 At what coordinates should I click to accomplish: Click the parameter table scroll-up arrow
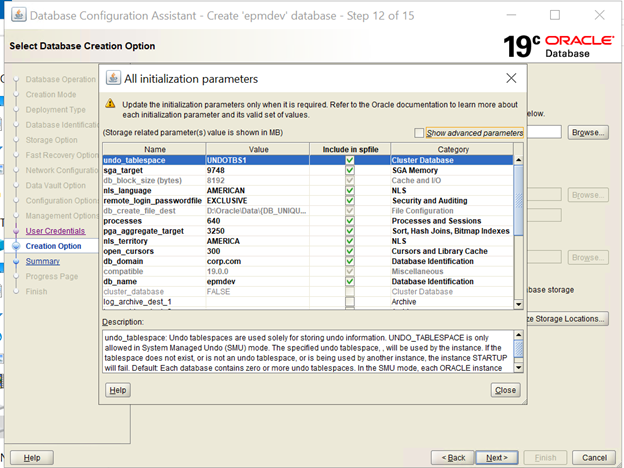519,160
